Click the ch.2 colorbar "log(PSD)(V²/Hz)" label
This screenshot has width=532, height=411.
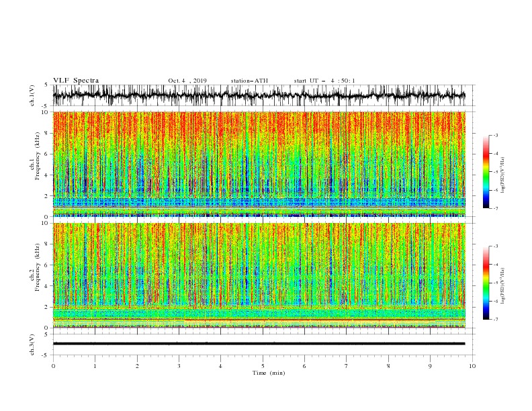[x=503, y=286]
